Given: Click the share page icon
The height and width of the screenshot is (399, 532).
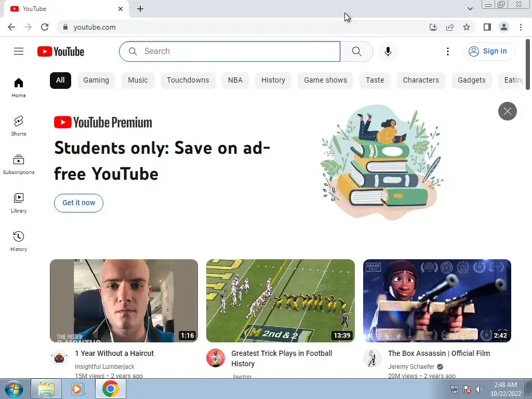Looking at the screenshot, I should (x=450, y=27).
